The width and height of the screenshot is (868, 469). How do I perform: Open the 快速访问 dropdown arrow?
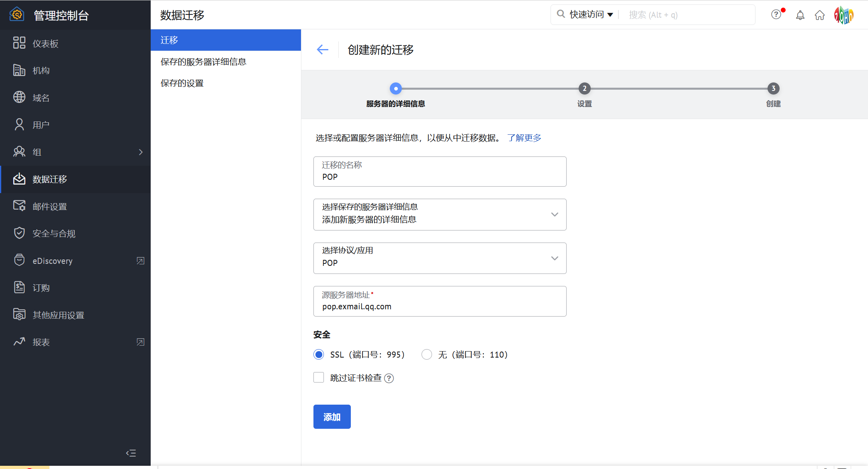tap(610, 15)
